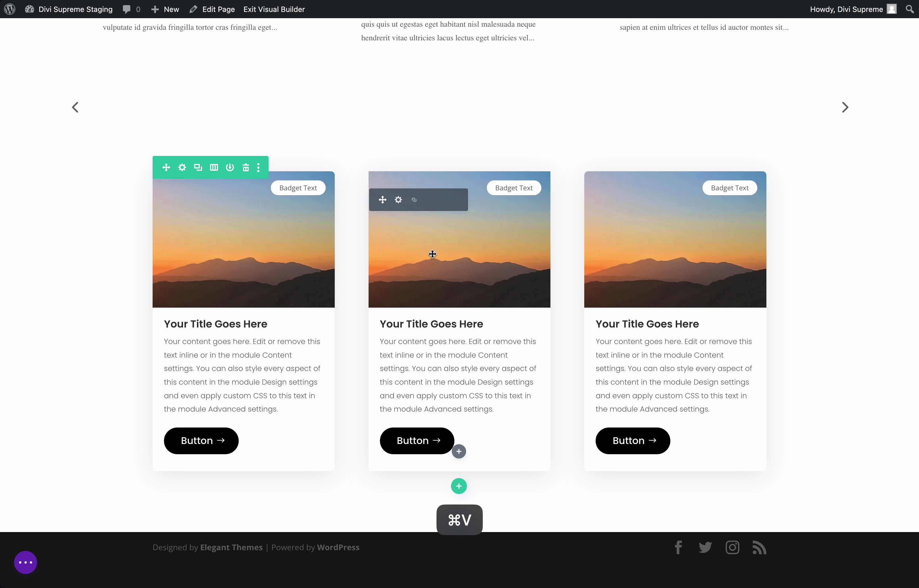The height and width of the screenshot is (588, 919).
Task: Open RSS feed footer icon
Action: (x=759, y=548)
